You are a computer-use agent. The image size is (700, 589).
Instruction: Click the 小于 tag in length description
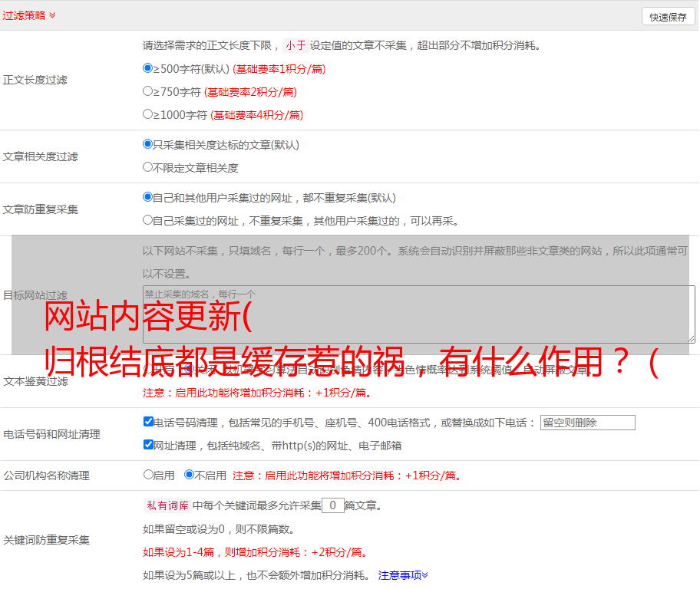296,45
